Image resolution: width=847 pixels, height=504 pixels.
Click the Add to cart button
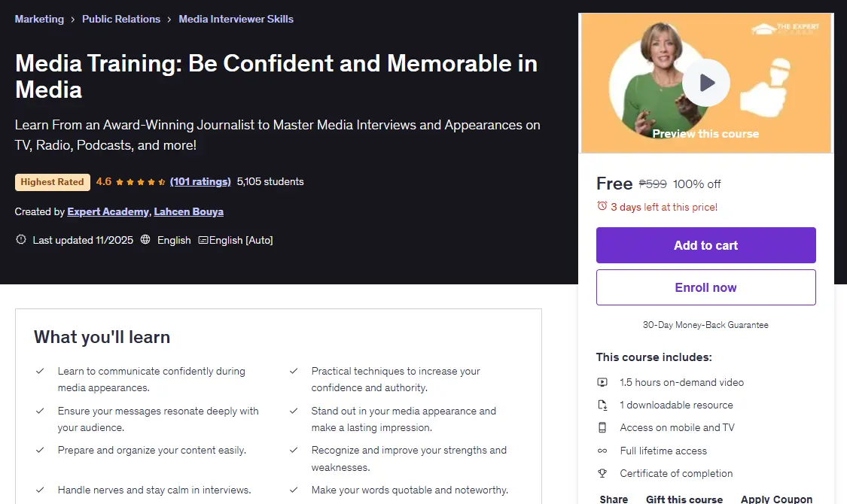point(706,245)
